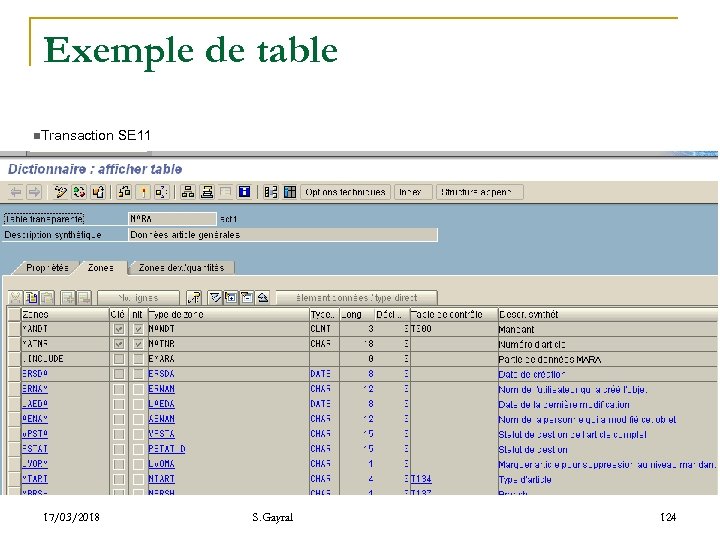Toggle Clé checkbox for MATNR row
The image size is (720, 540).
(x=119, y=343)
